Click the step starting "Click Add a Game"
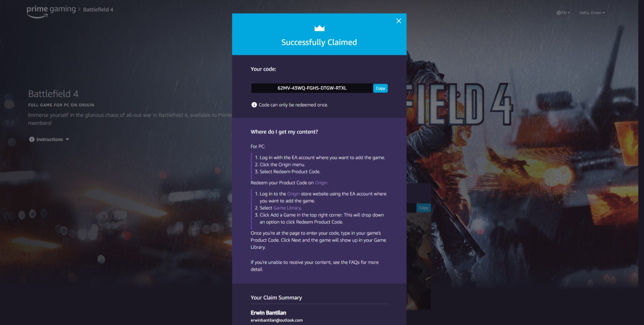Image resolution: width=644 pixels, height=325 pixels. (x=322, y=218)
